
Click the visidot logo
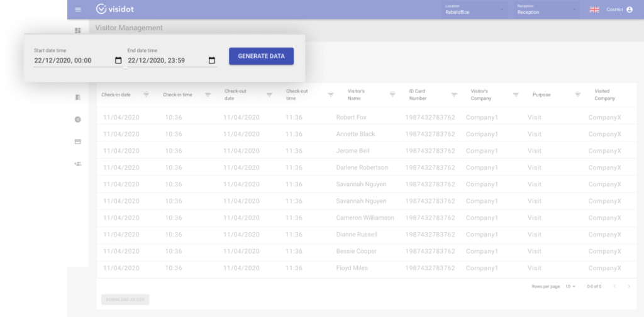click(x=115, y=9)
